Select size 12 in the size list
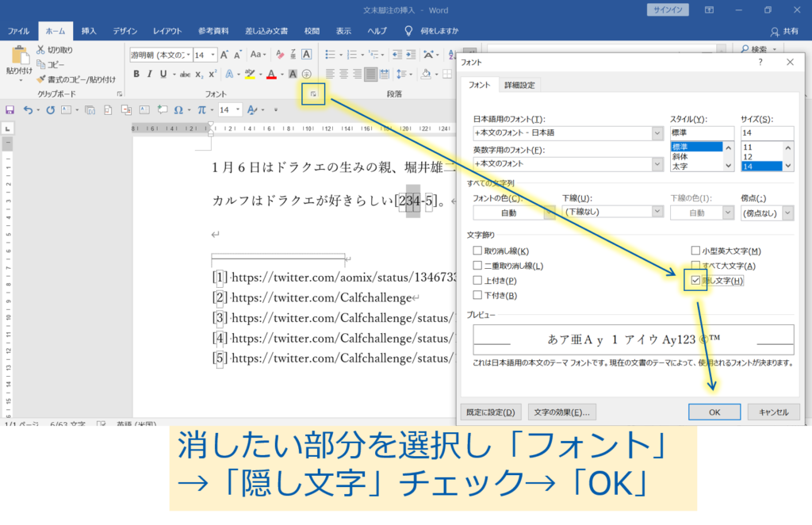This screenshot has width=812, height=525. (x=762, y=156)
